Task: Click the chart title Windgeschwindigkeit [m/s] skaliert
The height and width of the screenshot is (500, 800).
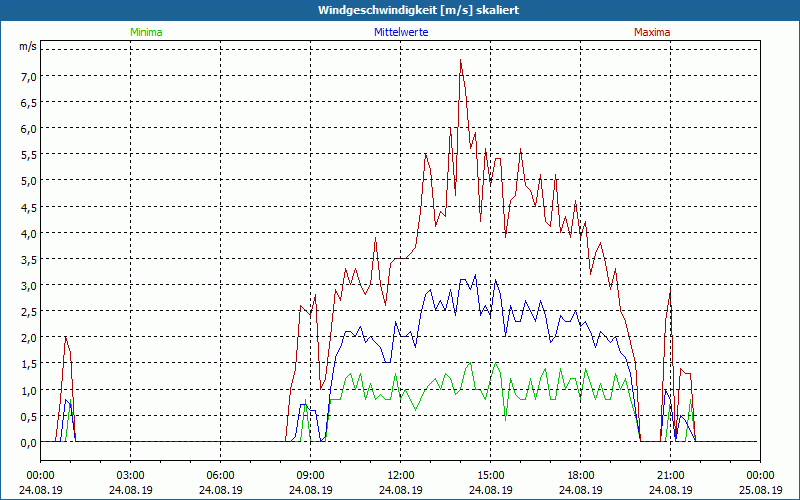Action: pos(418,10)
